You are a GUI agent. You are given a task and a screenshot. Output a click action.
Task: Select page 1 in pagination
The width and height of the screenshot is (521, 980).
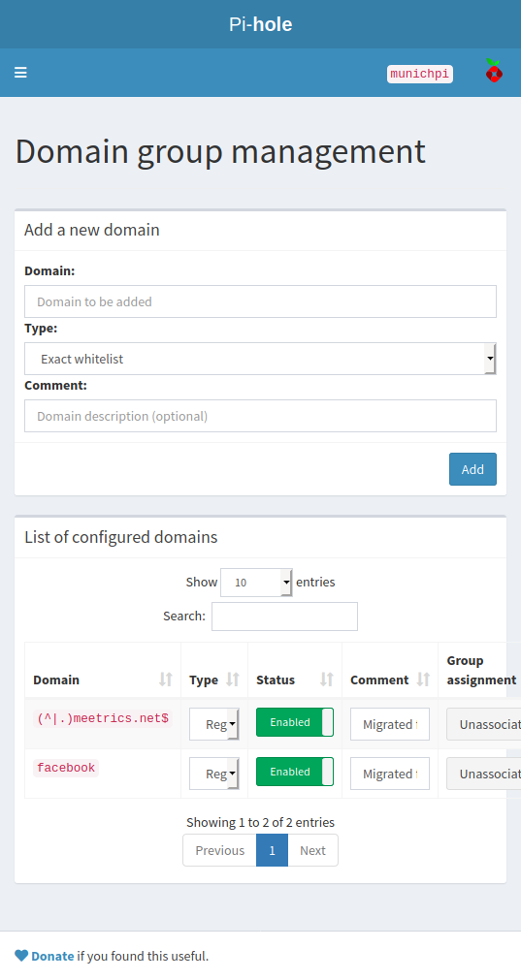tap(272, 850)
